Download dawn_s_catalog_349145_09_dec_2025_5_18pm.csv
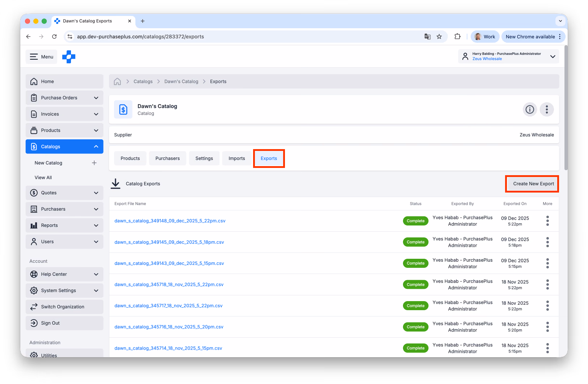 (x=169, y=242)
